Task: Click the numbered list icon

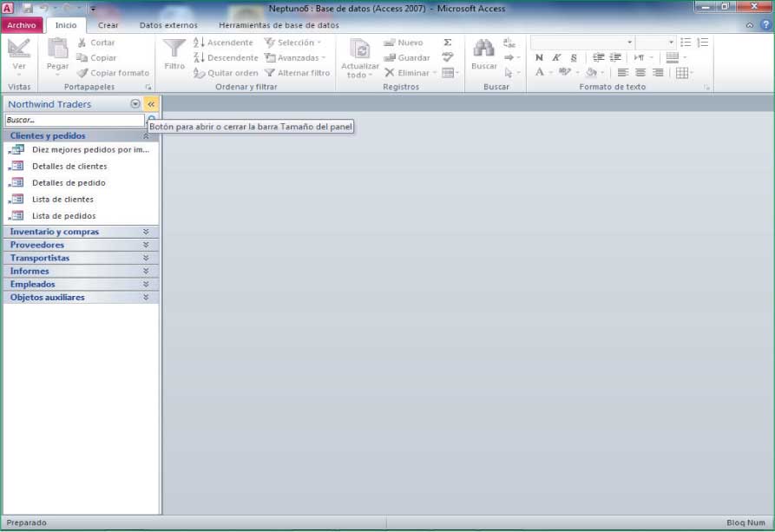Action: (703, 42)
